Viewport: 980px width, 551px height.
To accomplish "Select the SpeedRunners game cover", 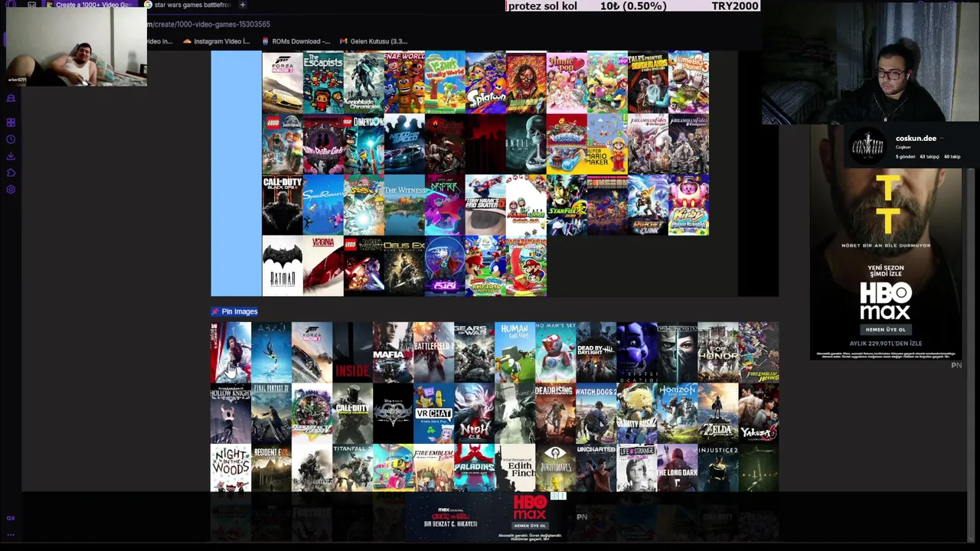I will [x=322, y=205].
